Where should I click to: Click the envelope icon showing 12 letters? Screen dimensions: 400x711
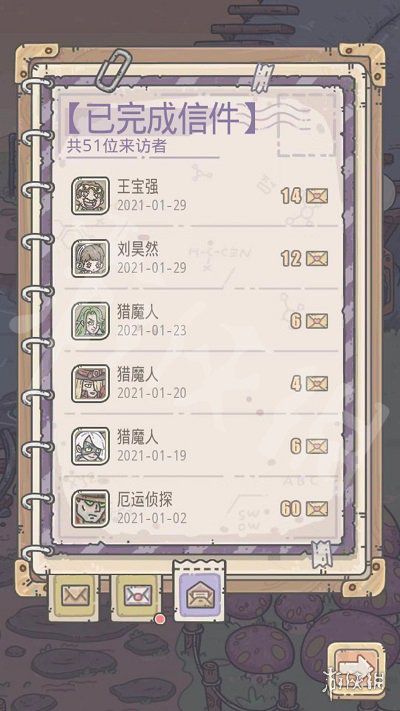(317, 259)
